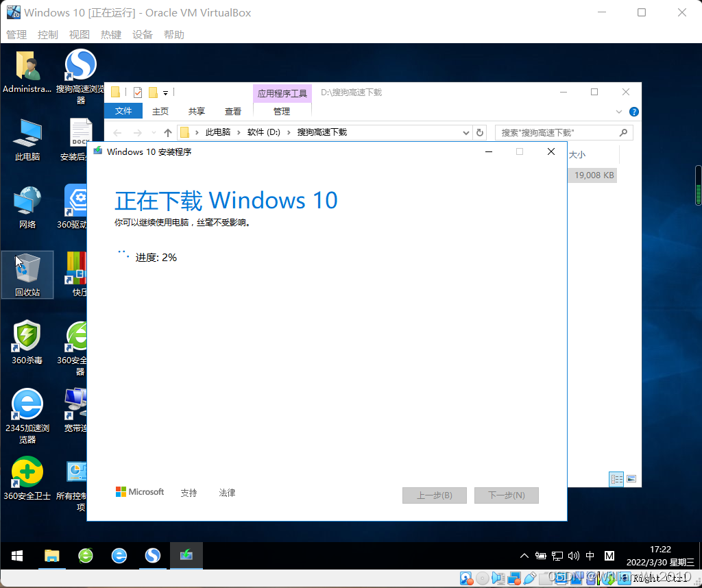Viewport: 702px width, 588px height.
Task: Open the 共享 ribbon tab in Explorer
Action: [197, 111]
